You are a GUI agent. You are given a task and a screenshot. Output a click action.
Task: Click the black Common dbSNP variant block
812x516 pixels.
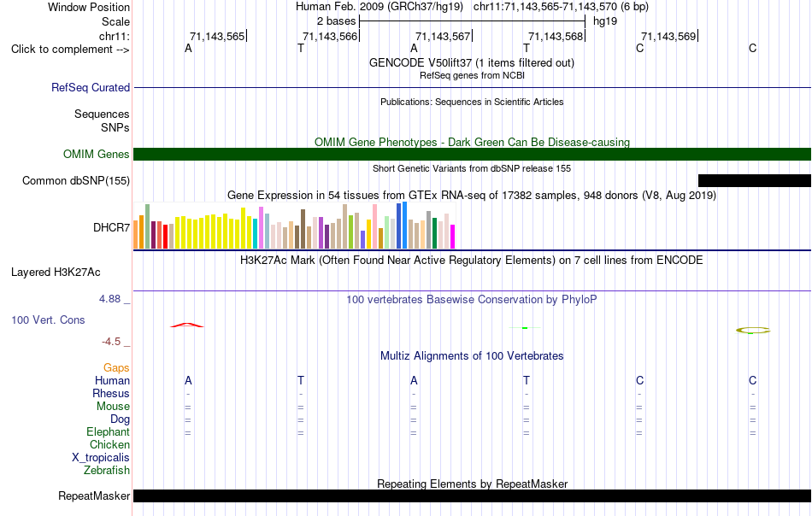(755, 180)
